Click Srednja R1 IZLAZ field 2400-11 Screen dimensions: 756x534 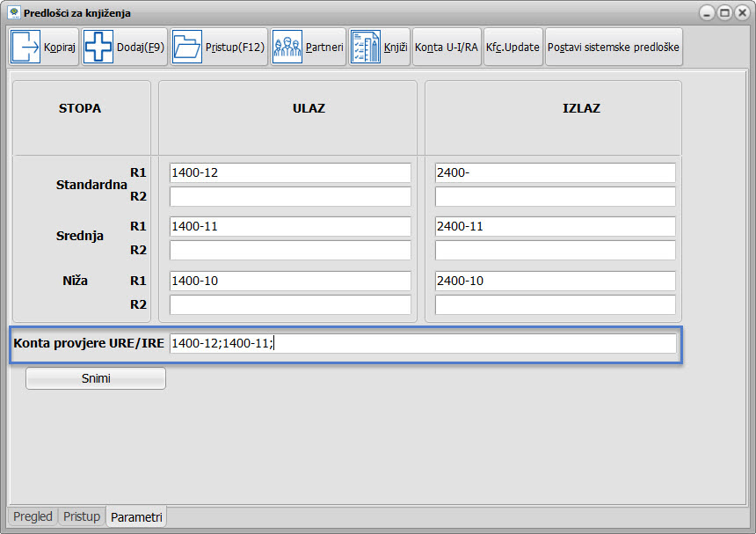point(555,226)
